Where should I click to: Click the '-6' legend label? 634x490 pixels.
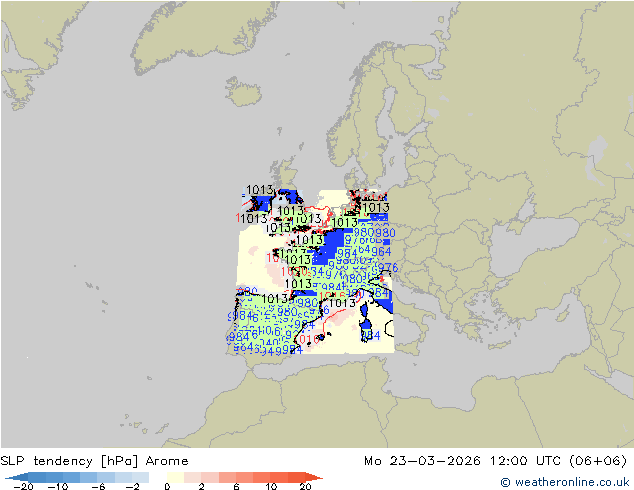(x=98, y=486)
